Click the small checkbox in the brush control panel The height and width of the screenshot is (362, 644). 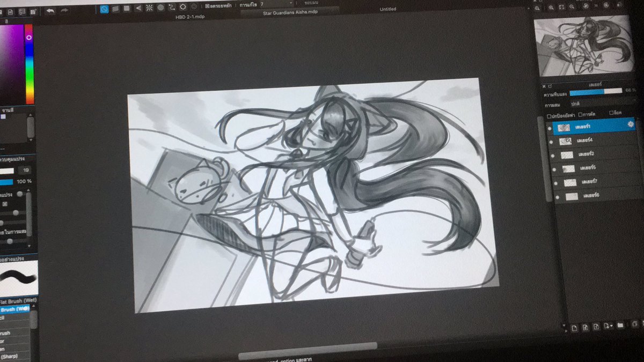[x=5, y=204]
